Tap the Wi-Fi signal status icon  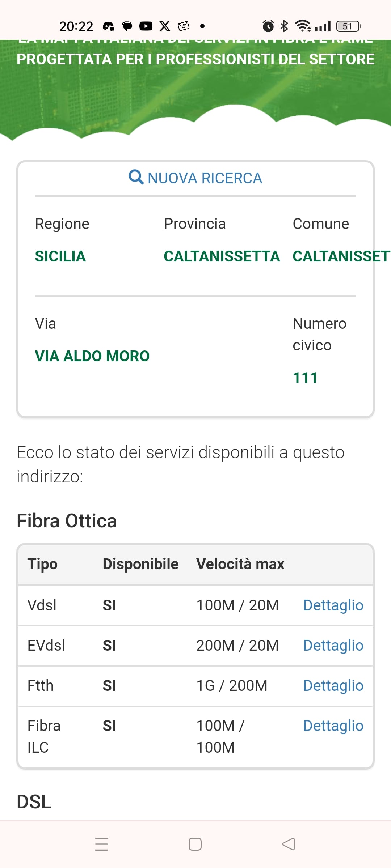click(x=303, y=26)
